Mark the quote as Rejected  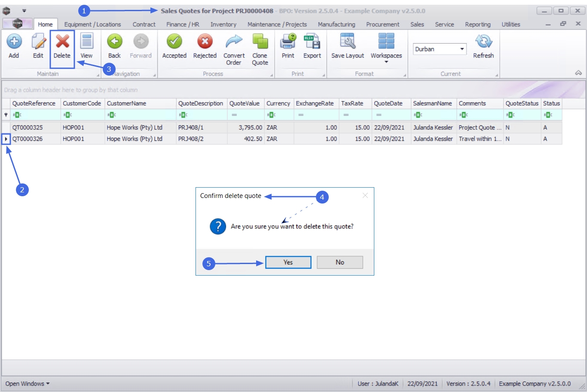(x=205, y=42)
